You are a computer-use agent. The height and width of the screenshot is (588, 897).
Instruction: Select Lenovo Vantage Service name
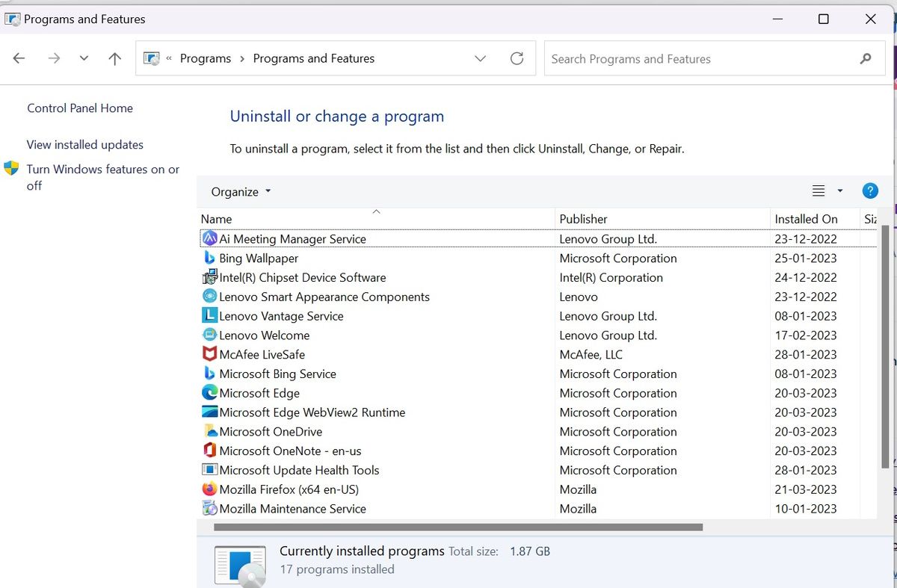(x=282, y=316)
